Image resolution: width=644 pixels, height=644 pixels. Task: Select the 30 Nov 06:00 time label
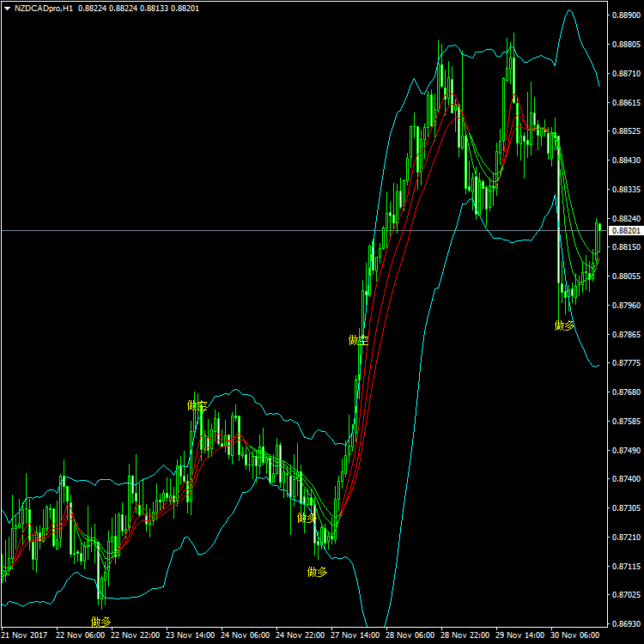pos(575,635)
